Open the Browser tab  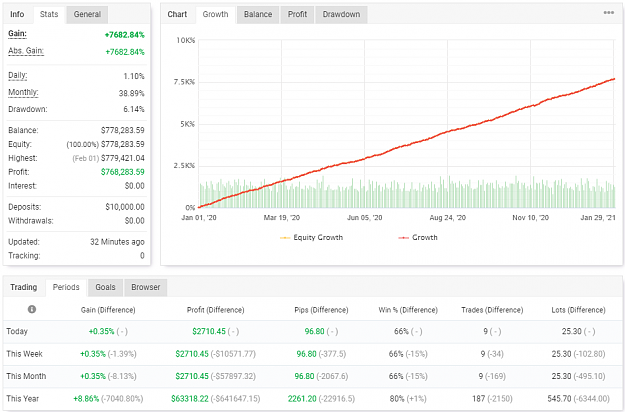pyautogui.click(x=145, y=287)
